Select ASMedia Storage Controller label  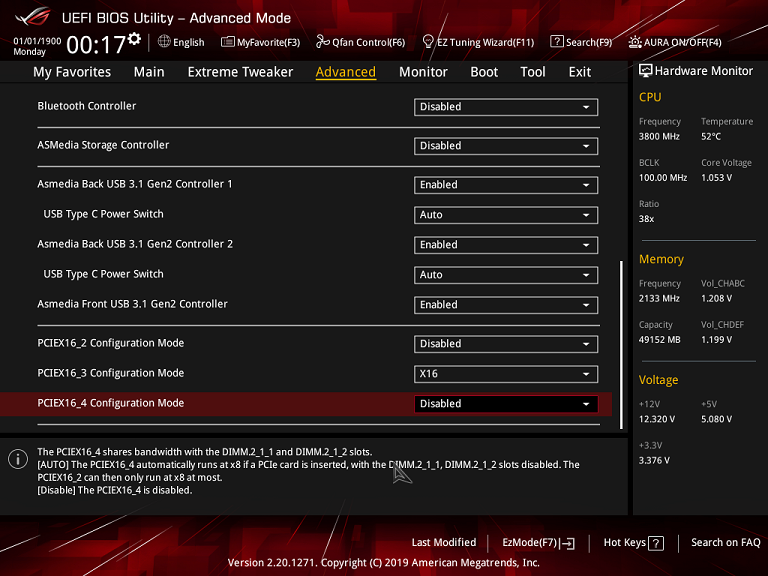pos(103,145)
